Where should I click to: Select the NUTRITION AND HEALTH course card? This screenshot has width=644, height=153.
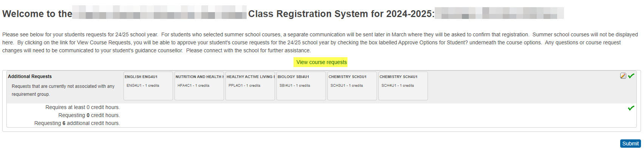[x=199, y=86]
